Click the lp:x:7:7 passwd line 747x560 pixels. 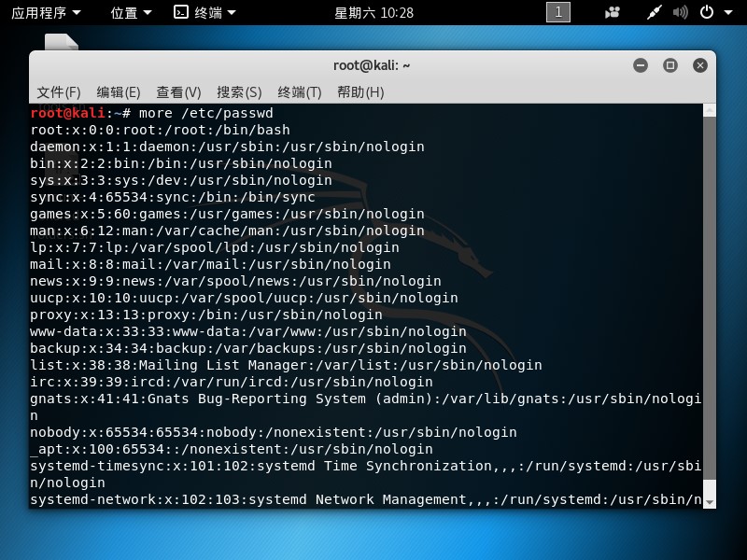click(x=215, y=247)
